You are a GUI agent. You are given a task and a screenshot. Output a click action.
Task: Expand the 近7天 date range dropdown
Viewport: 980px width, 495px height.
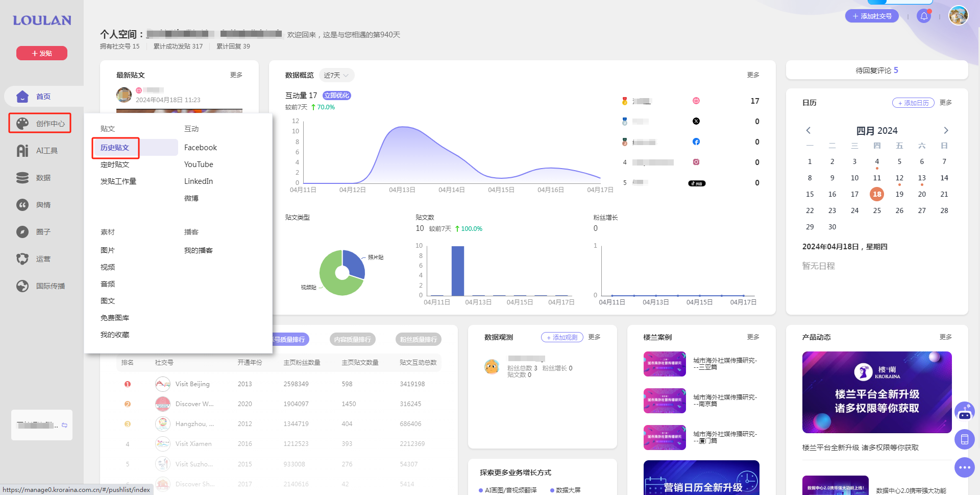(x=336, y=76)
